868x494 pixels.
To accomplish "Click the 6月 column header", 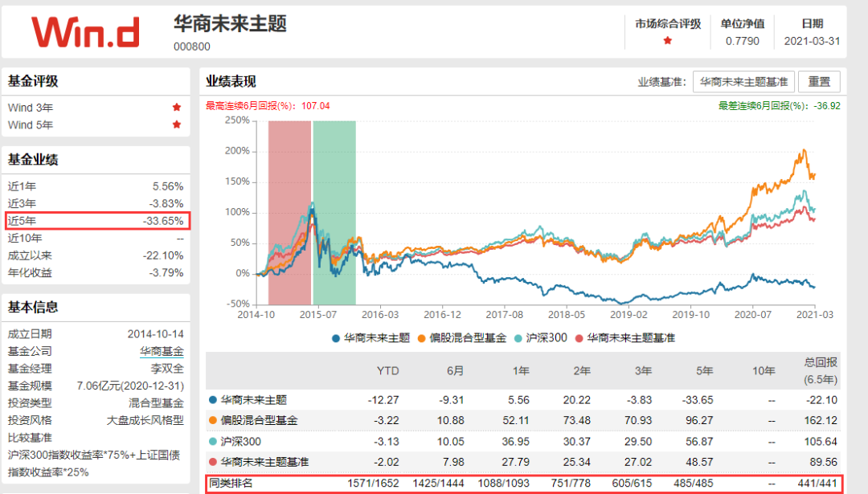I will [x=455, y=370].
